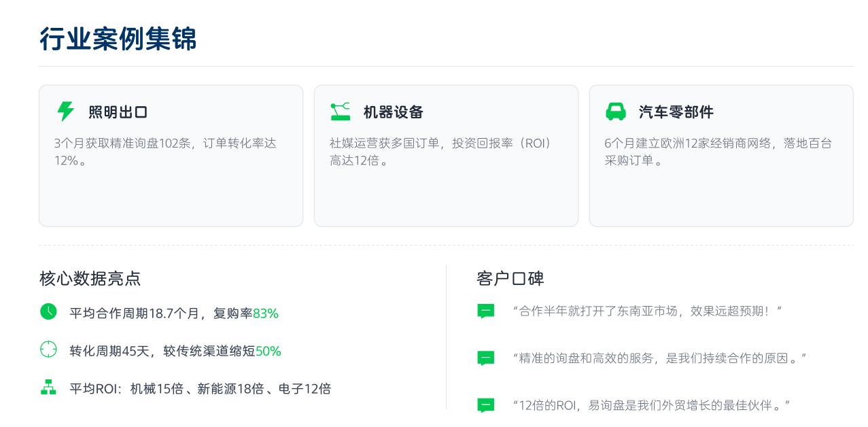Click the 汽车零部件 card heading
The width and height of the screenshot is (868, 427).
(676, 112)
